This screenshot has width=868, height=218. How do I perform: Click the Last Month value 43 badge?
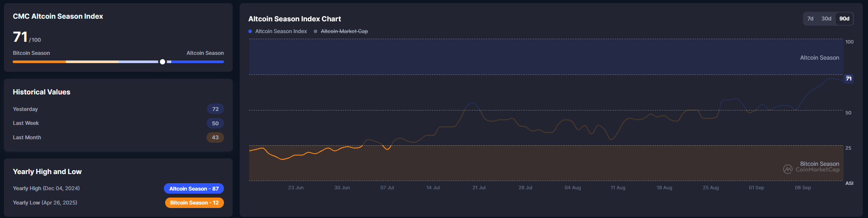coord(215,138)
